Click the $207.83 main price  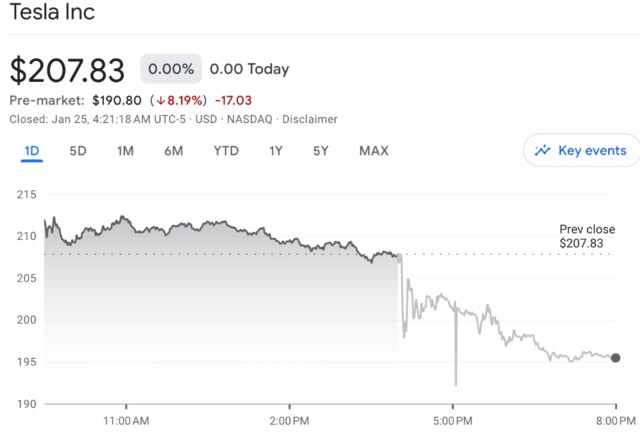point(67,70)
